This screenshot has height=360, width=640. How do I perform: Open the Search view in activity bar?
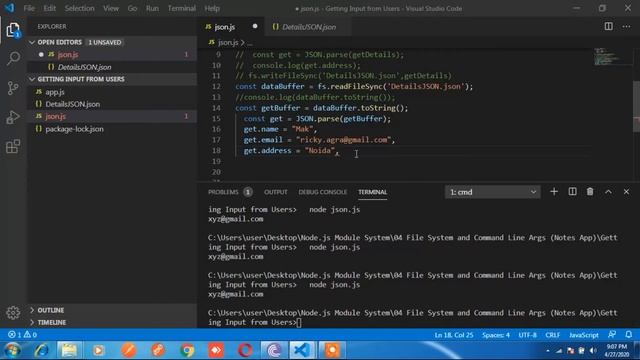[13, 58]
